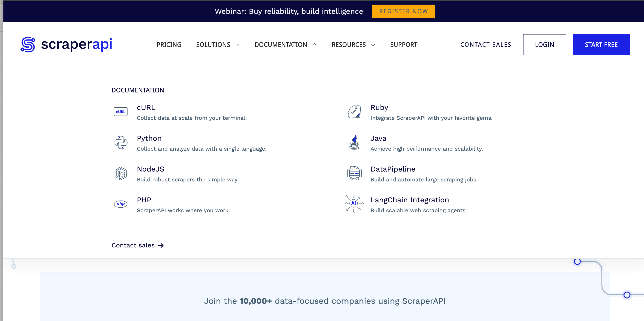The height and width of the screenshot is (321, 644).
Task: Open the Python documentation link
Action: click(149, 138)
